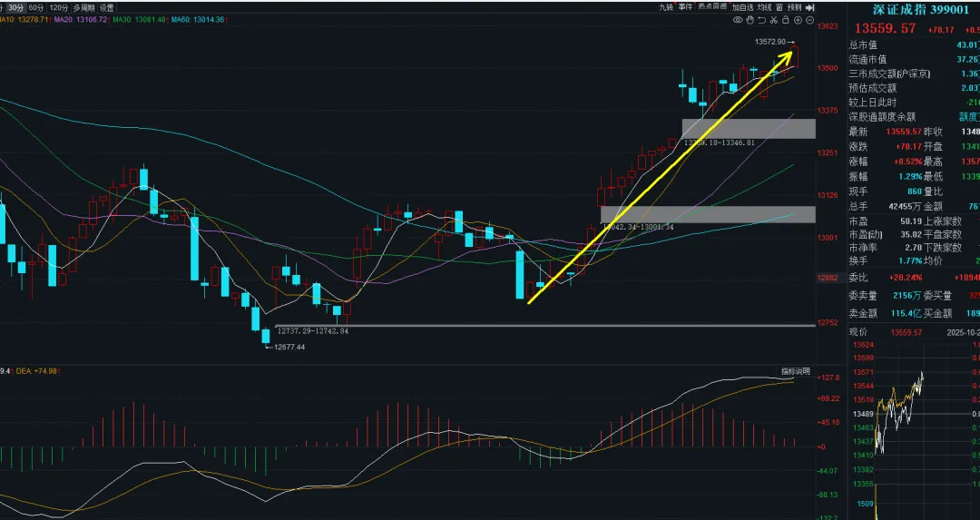Click the 预测 forecast button
The height and width of the screenshot is (520, 980).
pyautogui.click(x=794, y=7)
